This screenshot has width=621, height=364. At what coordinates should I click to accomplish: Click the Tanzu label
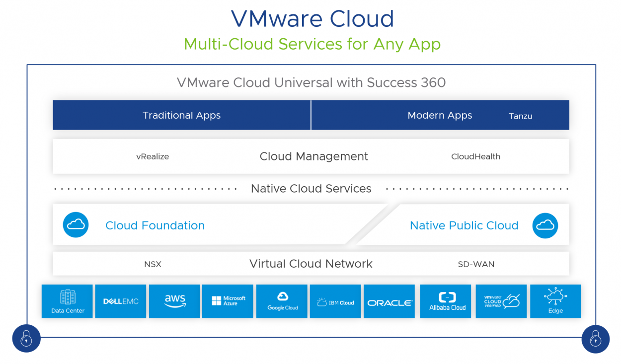click(520, 116)
